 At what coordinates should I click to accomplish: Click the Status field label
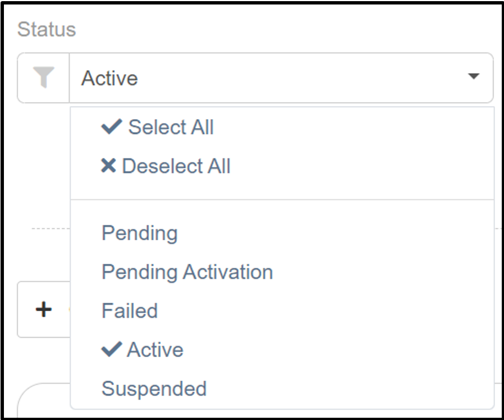tap(47, 29)
